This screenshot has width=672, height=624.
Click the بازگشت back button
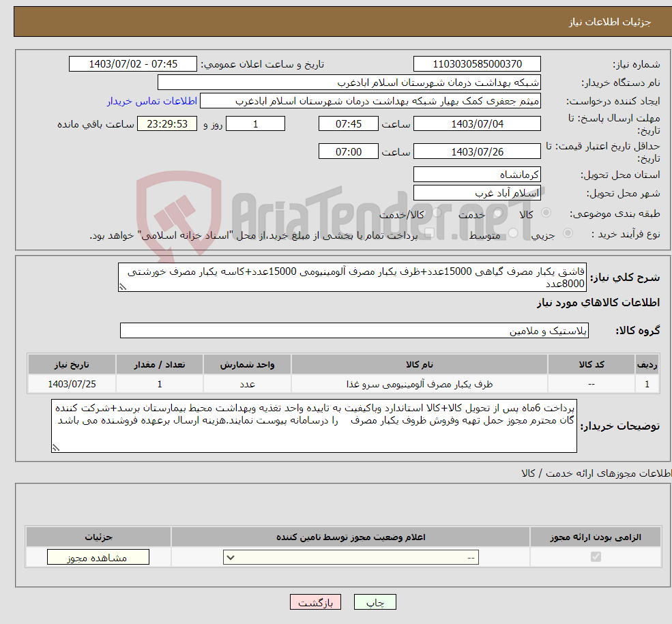point(315,602)
